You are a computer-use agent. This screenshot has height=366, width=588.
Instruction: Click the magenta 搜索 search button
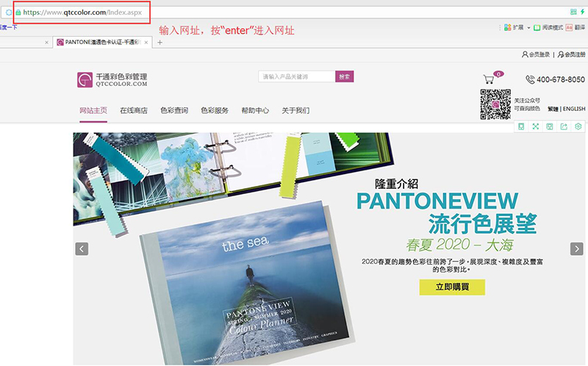[x=344, y=76]
